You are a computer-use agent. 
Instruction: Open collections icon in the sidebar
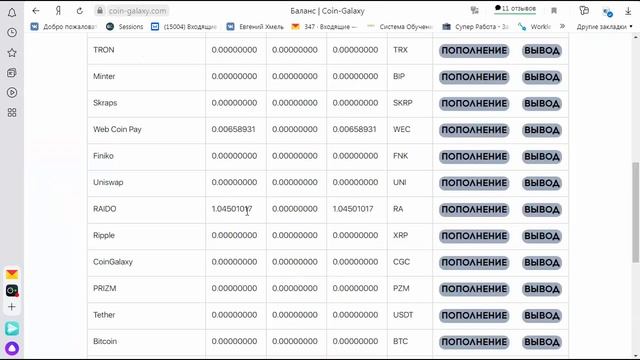click(12, 73)
